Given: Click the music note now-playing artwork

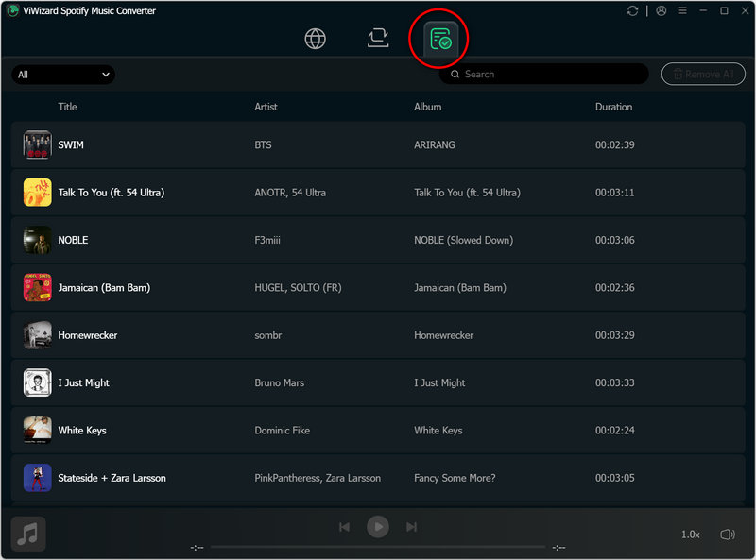Looking at the screenshot, I should pos(28,534).
